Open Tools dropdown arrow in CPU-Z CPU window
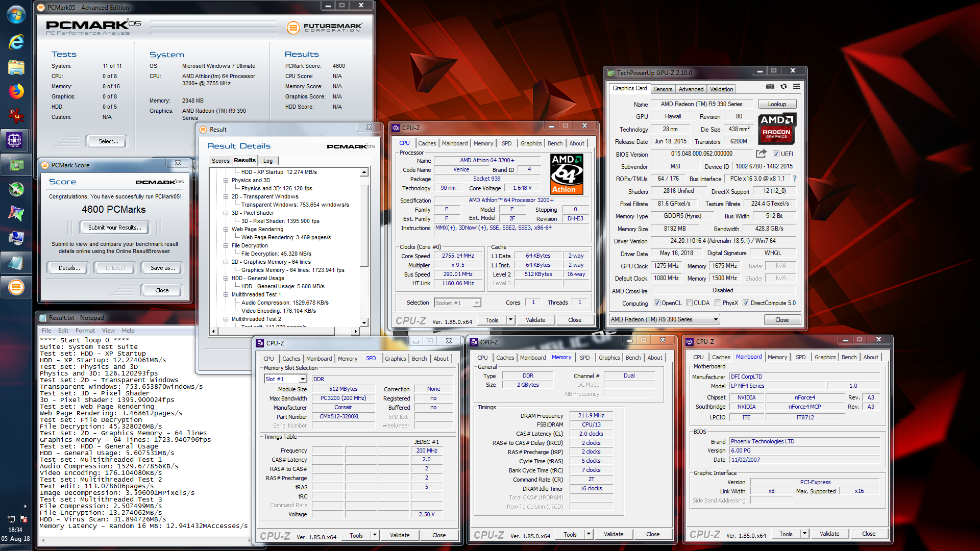 click(x=510, y=320)
